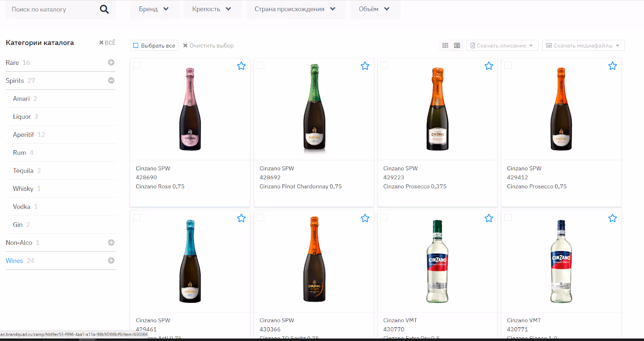Select the Rum subcategory
644x341 pixels.
tap(19, 153)
